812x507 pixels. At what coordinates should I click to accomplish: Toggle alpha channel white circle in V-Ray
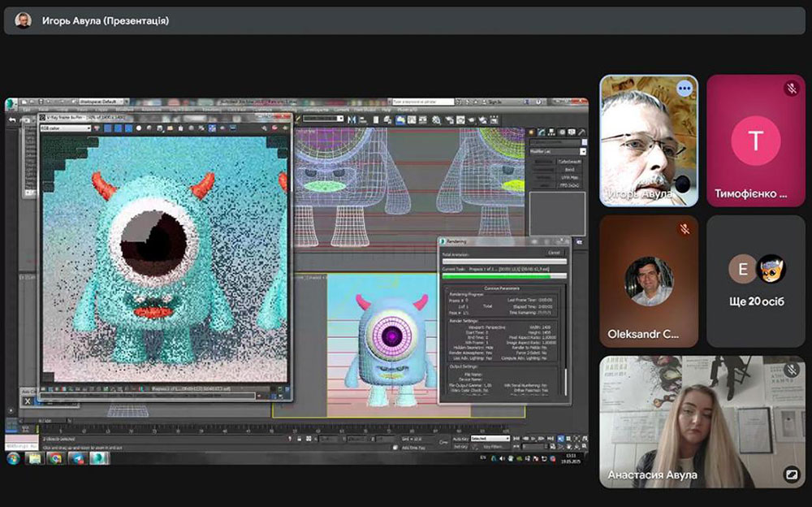tap(139, 128)
